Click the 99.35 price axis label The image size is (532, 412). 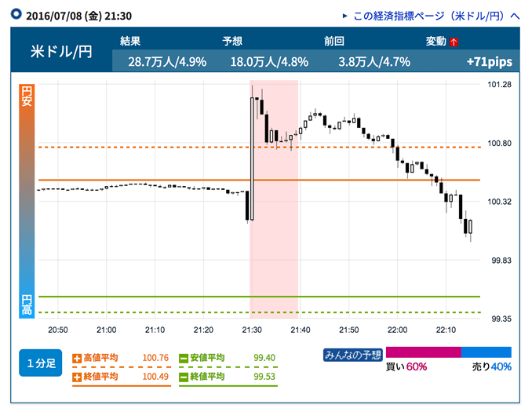coord(501,319)
